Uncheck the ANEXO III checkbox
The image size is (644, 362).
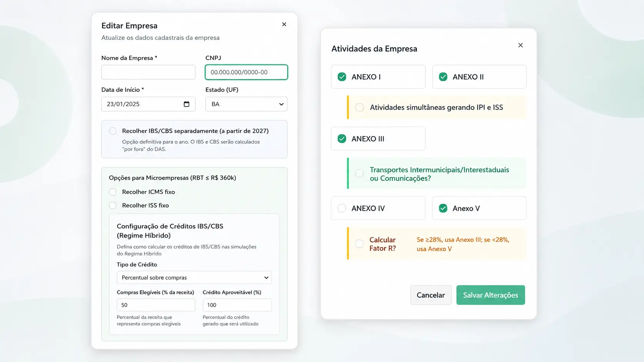[x=342, y=138]
